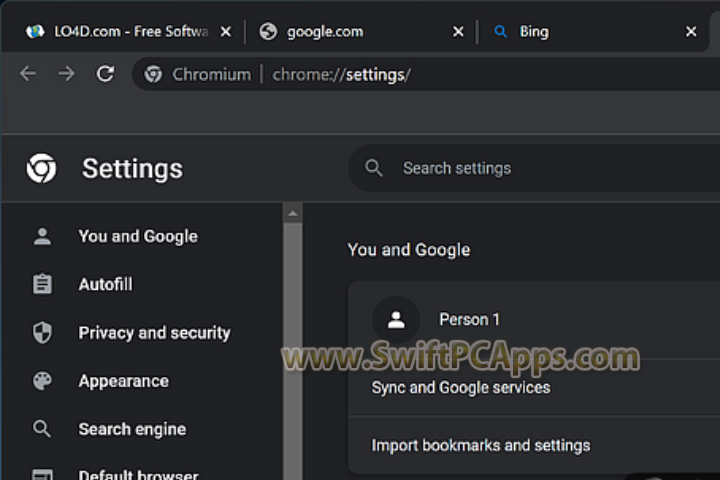Open Privacy and security settings
The height and width of the screenshot is (480, 720).
154,333
